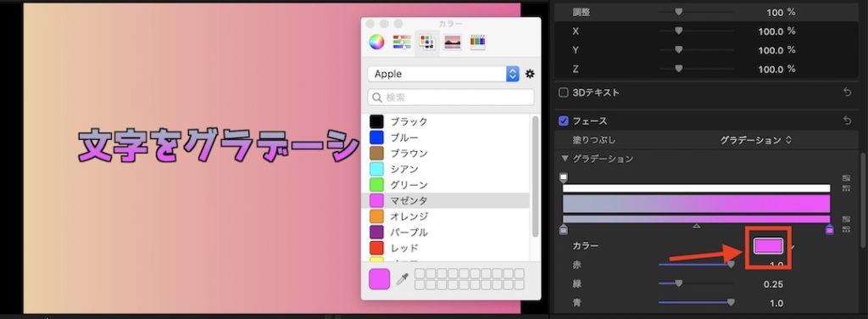Click the 赤 slider
This screenshot has width=868, height=319.
coord(697,265)
